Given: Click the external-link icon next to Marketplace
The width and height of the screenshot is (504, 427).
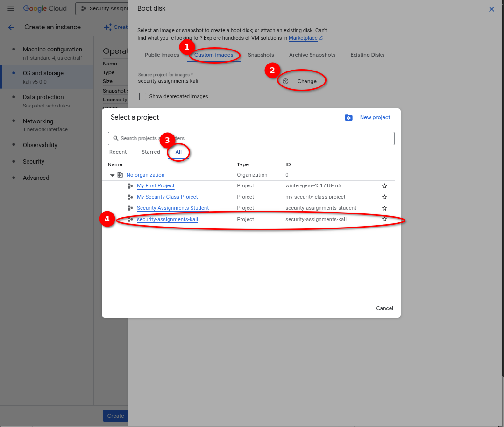Looking at the screenshot, I should (320, 38).
